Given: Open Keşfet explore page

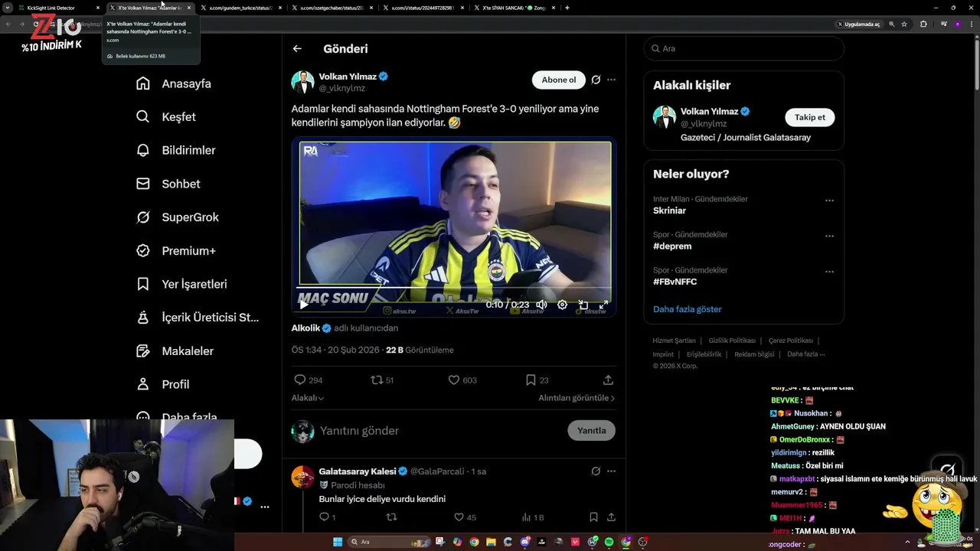Looking at the screenshot, I should click(166, 117).
